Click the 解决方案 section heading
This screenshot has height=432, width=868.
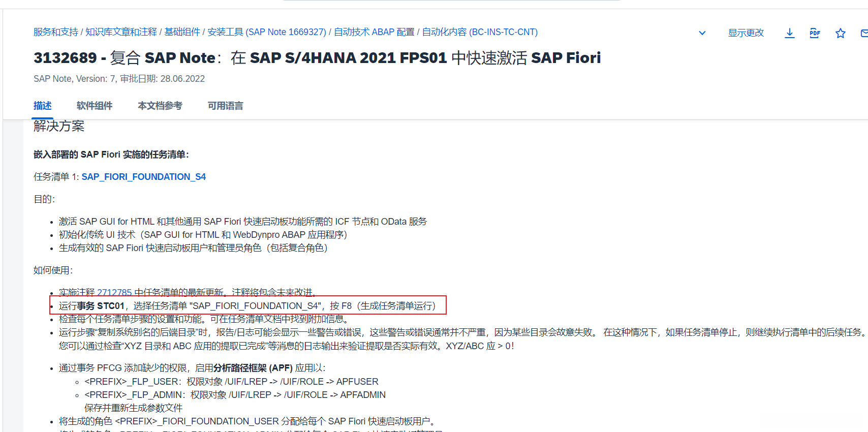pyautogui.click(x=59, y=126)
